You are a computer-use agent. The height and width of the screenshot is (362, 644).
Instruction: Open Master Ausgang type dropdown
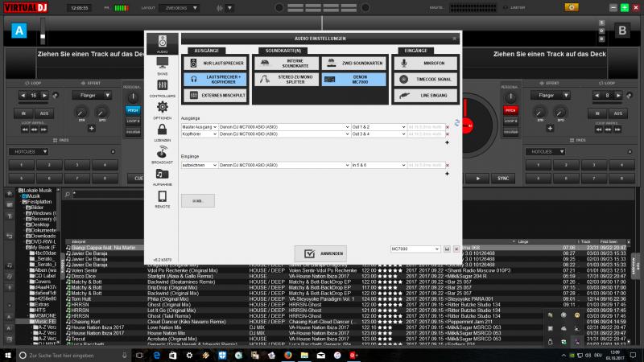coord(199,127)
